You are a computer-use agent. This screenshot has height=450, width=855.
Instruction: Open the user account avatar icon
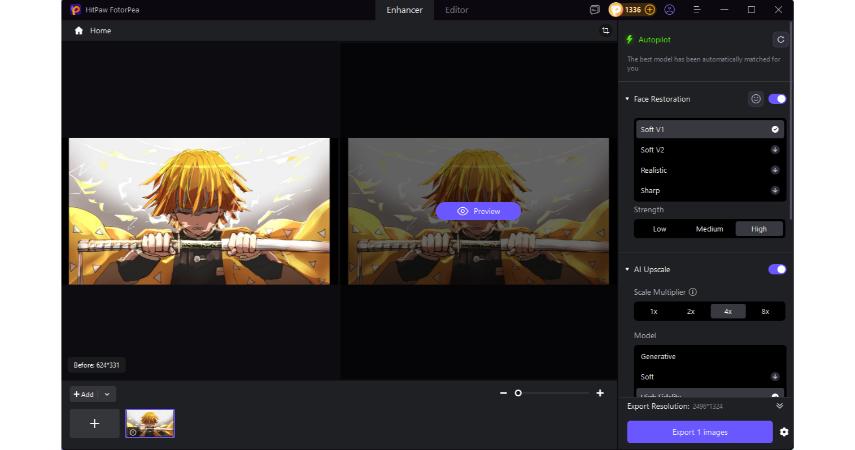(x=670, y=10)
